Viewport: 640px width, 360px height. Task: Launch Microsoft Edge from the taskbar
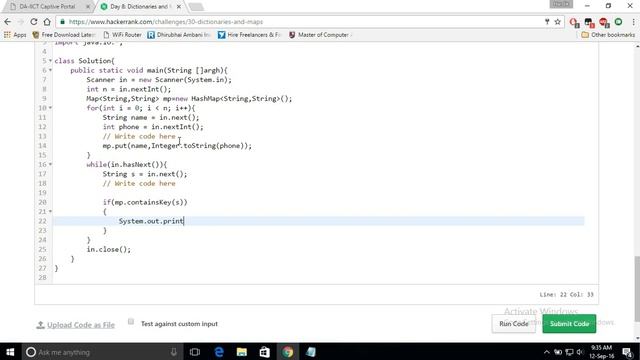(x=219, y=352)
